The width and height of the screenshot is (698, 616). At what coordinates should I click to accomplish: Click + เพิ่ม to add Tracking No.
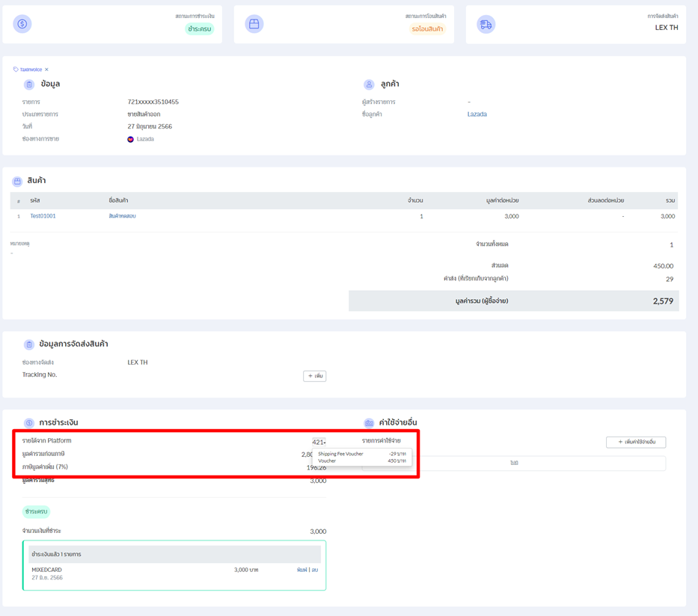pos(313,376)
